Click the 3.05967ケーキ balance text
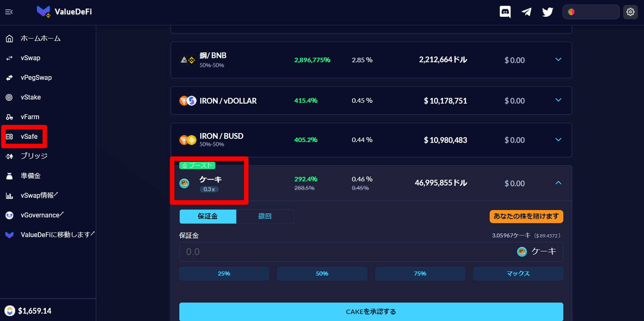The height and width of the screenshot is (321, 644). (511, 235)
